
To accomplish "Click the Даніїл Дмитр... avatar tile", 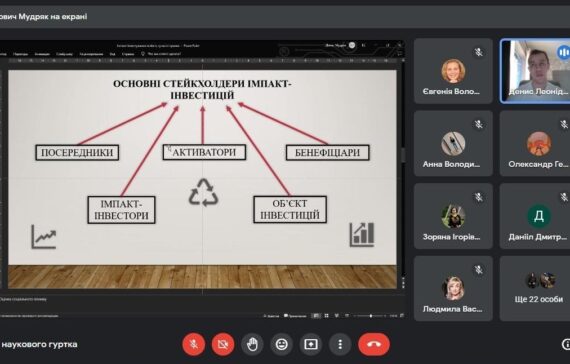I will click(535, 216).
